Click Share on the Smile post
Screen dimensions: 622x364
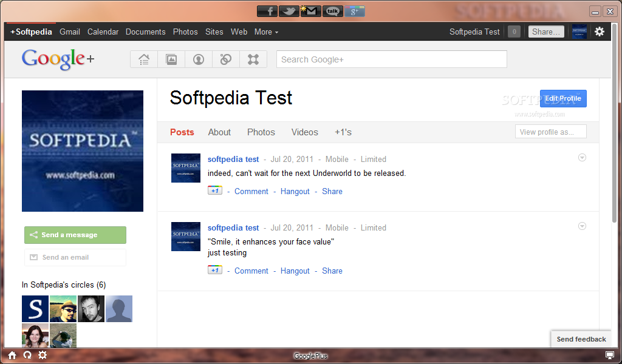point(332,271)
